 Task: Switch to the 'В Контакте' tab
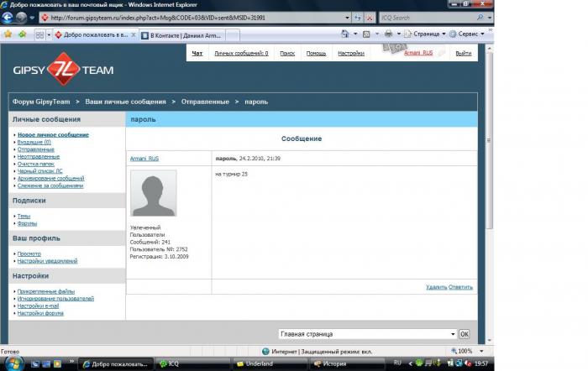(182, 35)
